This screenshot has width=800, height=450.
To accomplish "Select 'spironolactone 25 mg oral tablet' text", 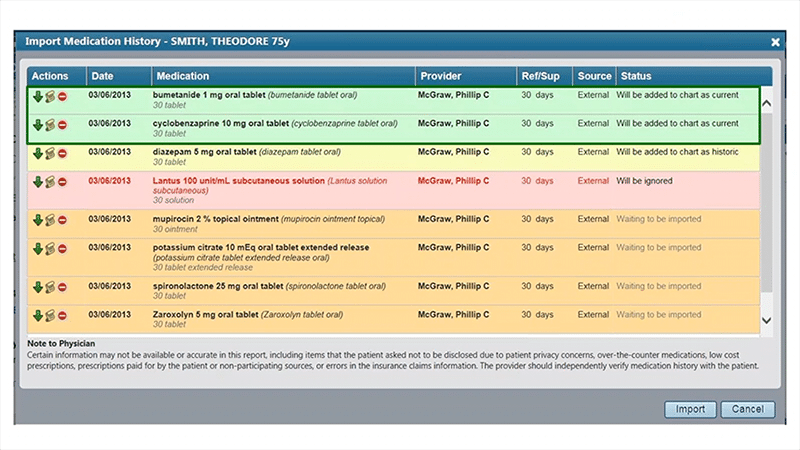I will (218, 286).
